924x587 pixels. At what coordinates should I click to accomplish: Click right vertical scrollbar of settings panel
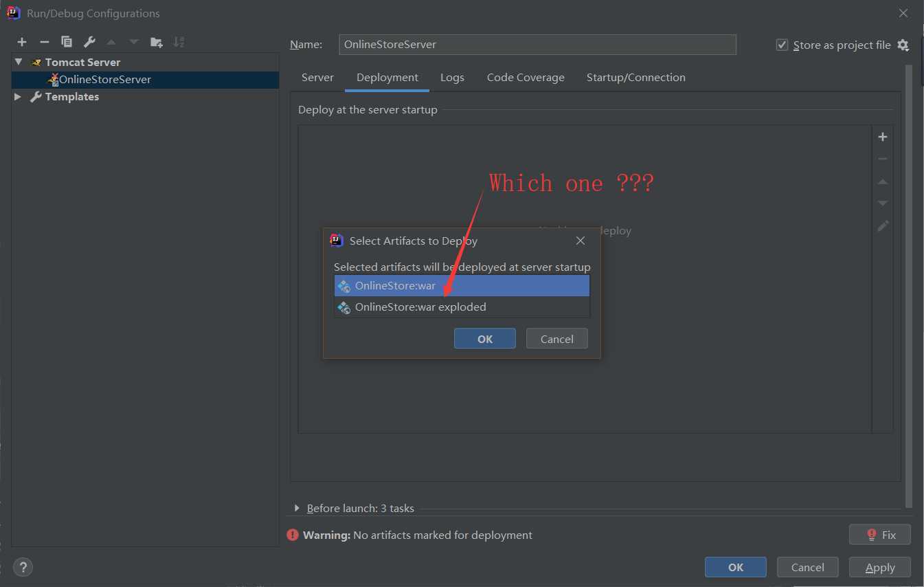click(x=910, y=285)
